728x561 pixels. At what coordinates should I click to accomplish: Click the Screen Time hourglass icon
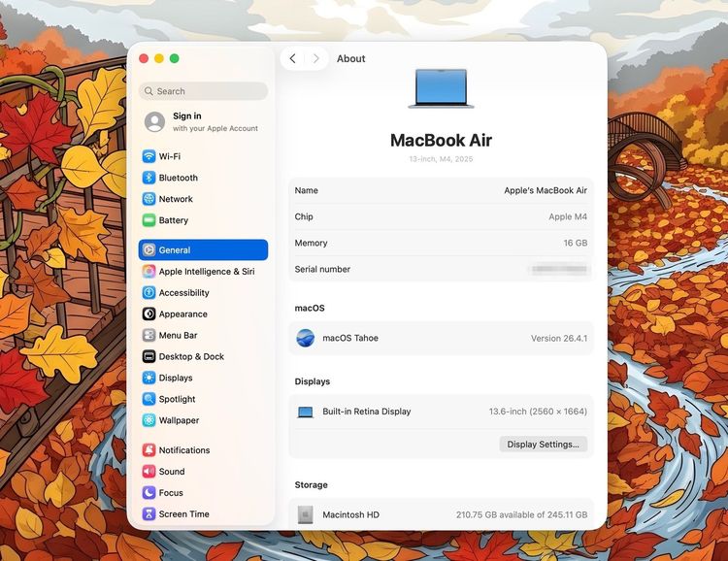[149, 514]
